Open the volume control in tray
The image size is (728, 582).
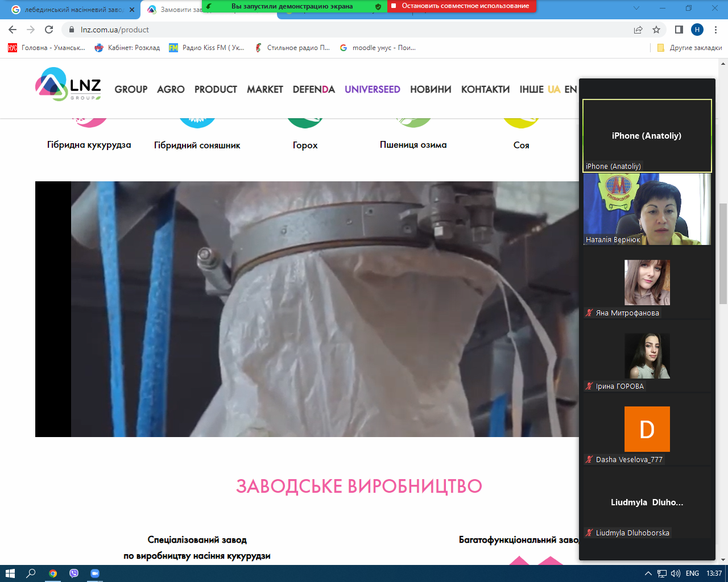676,573
